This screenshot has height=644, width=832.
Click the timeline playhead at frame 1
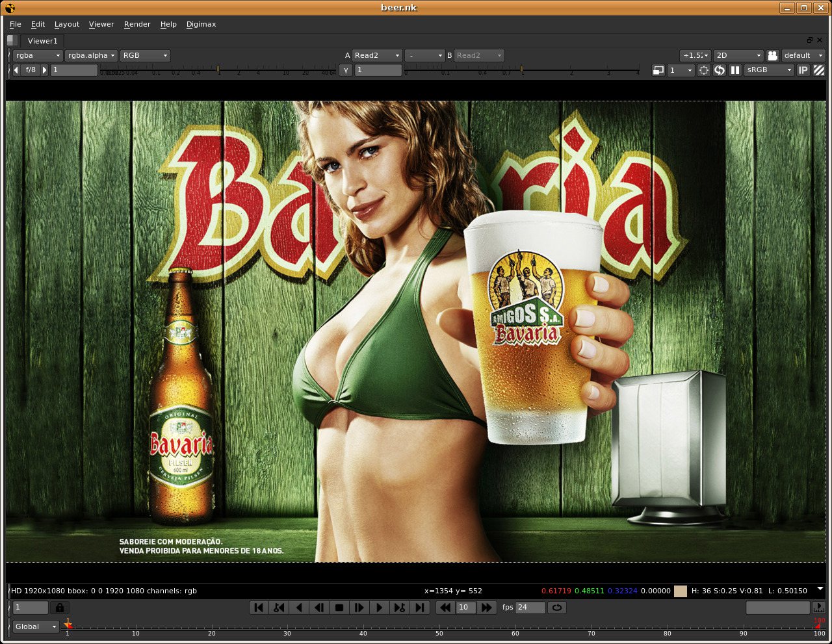click(68, 625)
